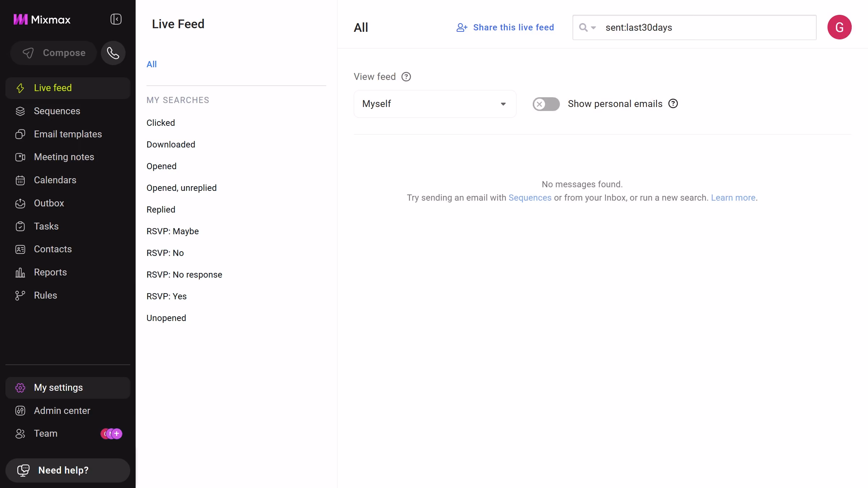Click the Email templates icon
This screenshot has height=488, width=868.
click(x=20, y=134)
